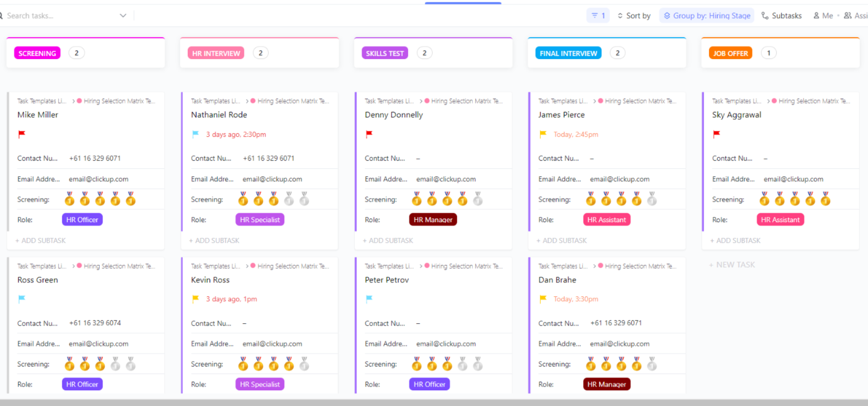Toggle the fourth medal in Denny Donnelly's Screening rating
868x406 pixels.
click(x=462, y=199)
